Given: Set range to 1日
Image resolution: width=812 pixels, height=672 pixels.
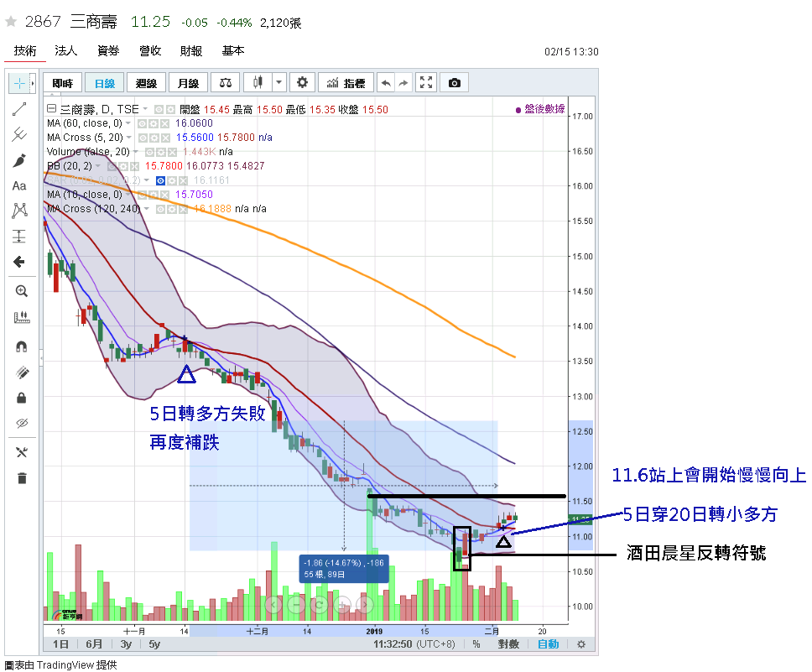Looking at the screenshot, I should tap(60, 644).
